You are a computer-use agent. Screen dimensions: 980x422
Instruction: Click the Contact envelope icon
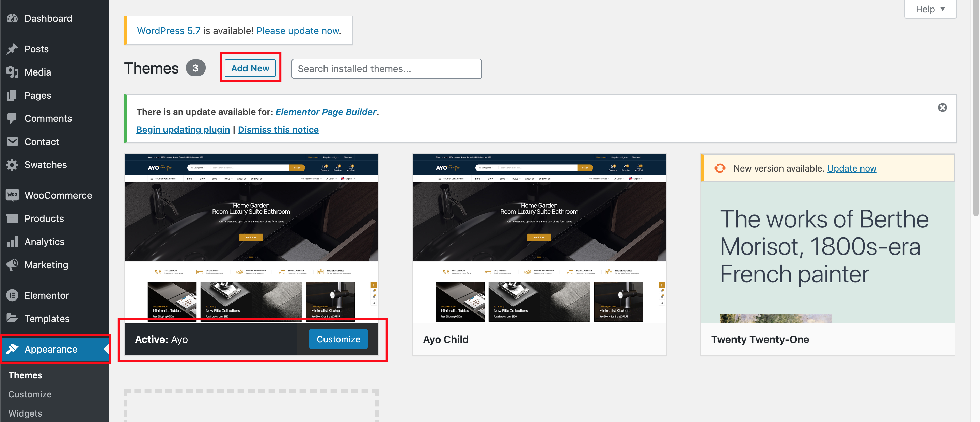point(12,142)
